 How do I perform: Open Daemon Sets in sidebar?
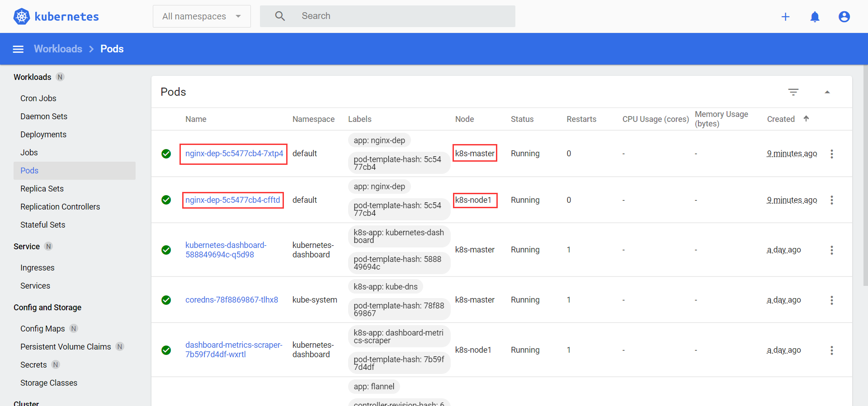(x=44, y=117)
